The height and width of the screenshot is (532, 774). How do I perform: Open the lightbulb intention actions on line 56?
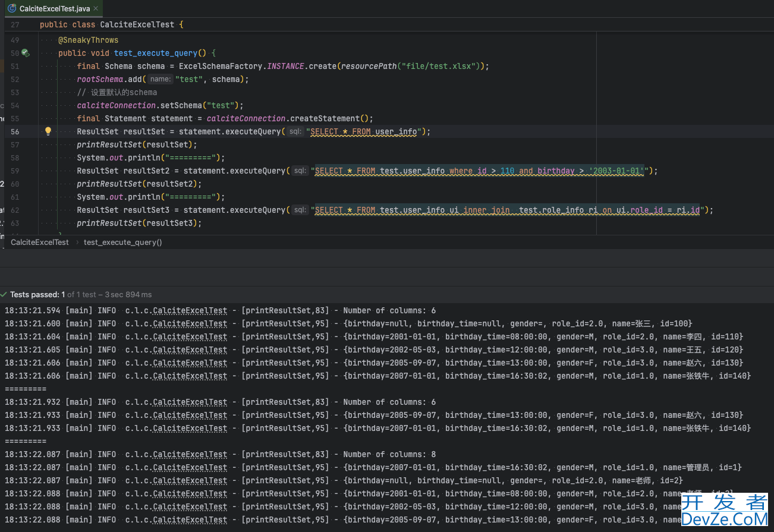tap(48, 131)
